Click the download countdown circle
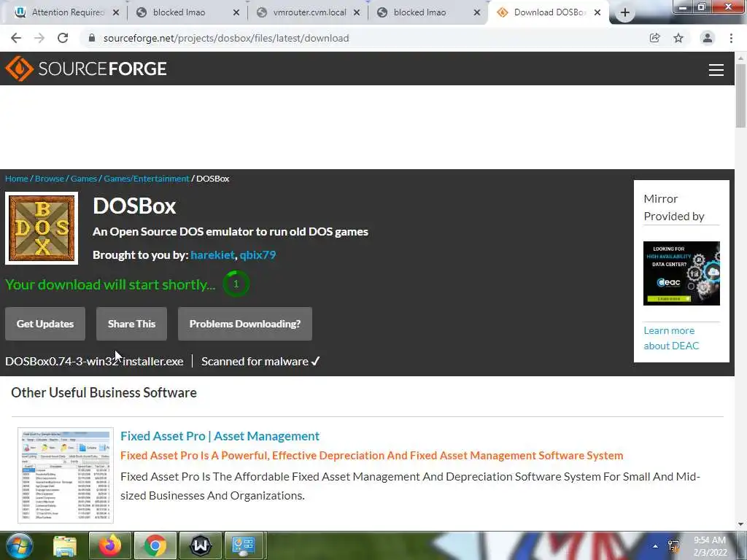This screenshot has width=747, height=560. click(236, 284)
